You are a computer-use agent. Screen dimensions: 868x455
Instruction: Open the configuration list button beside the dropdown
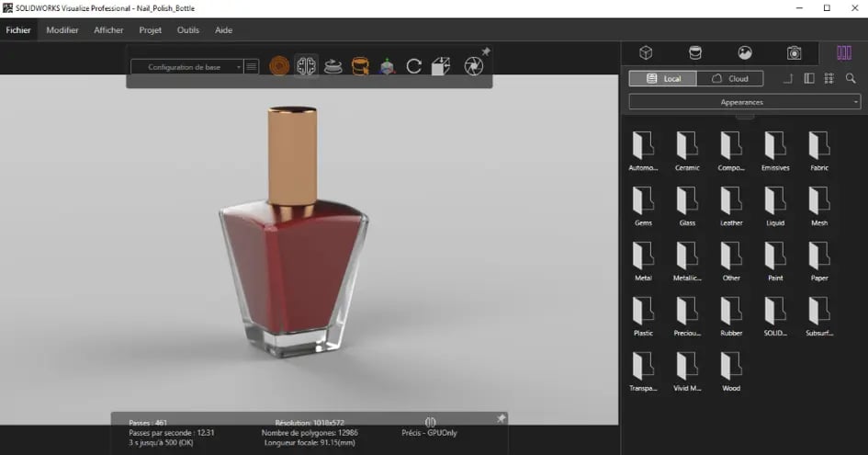tap(252, 67)
